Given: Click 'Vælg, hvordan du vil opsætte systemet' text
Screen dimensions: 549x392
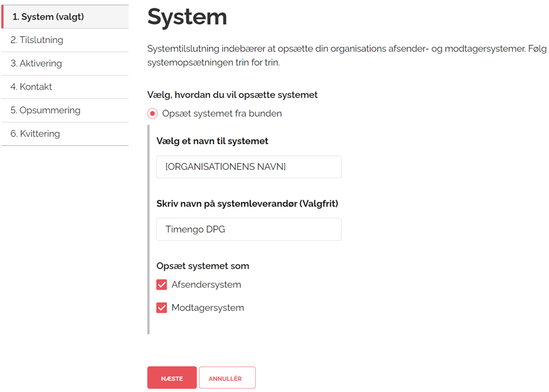Looking at the screenshot, I should (232, 95).
